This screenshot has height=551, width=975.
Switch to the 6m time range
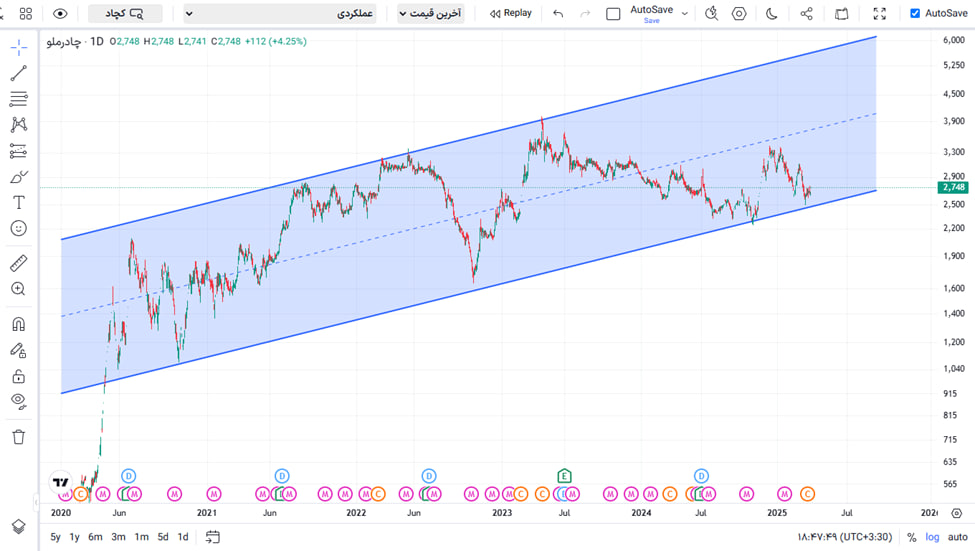point(95,537)
